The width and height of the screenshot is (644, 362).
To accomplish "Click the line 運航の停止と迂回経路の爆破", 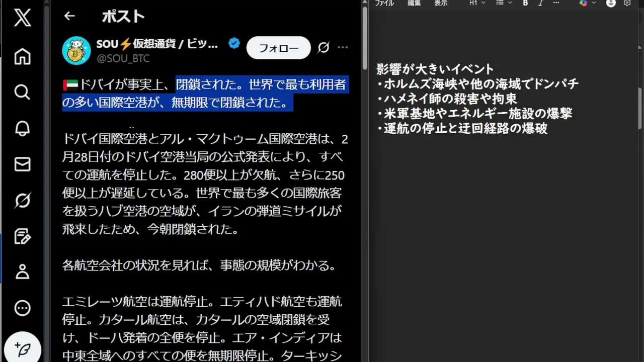I will pos(462,128).
